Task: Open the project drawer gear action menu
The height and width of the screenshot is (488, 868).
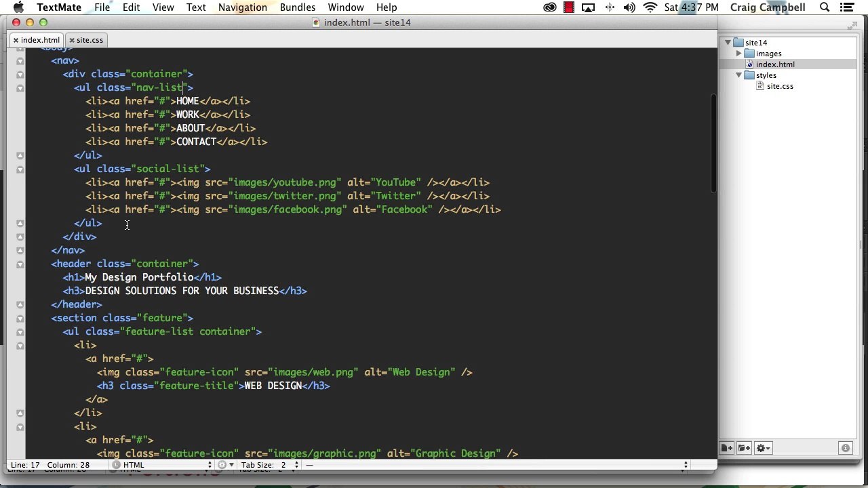Action: tap(764, 448)
